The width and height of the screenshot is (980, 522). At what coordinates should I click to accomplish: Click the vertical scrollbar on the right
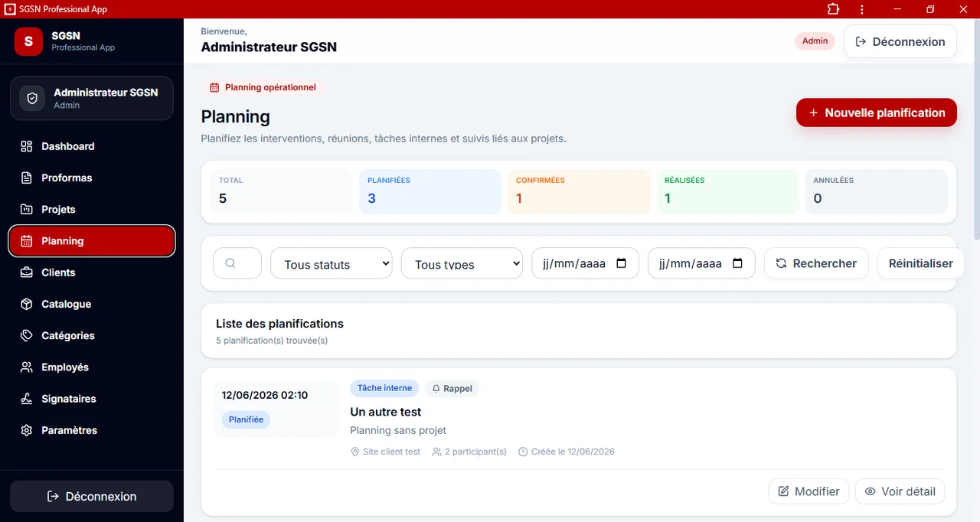click(976, 130)
